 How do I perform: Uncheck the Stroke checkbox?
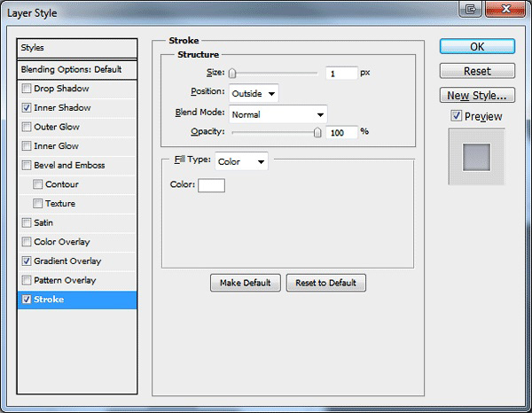tap(26, 300)
